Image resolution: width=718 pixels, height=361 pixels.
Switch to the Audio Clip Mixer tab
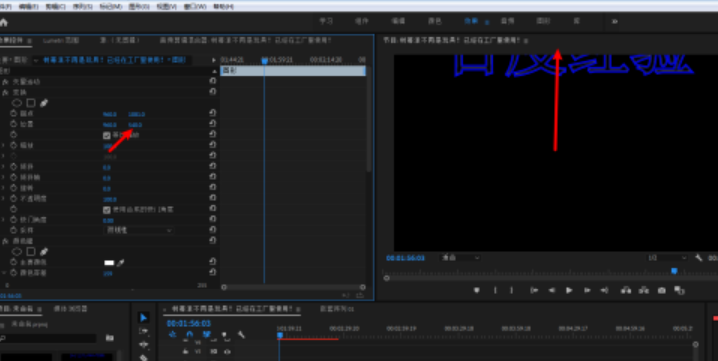click(245, 41)
